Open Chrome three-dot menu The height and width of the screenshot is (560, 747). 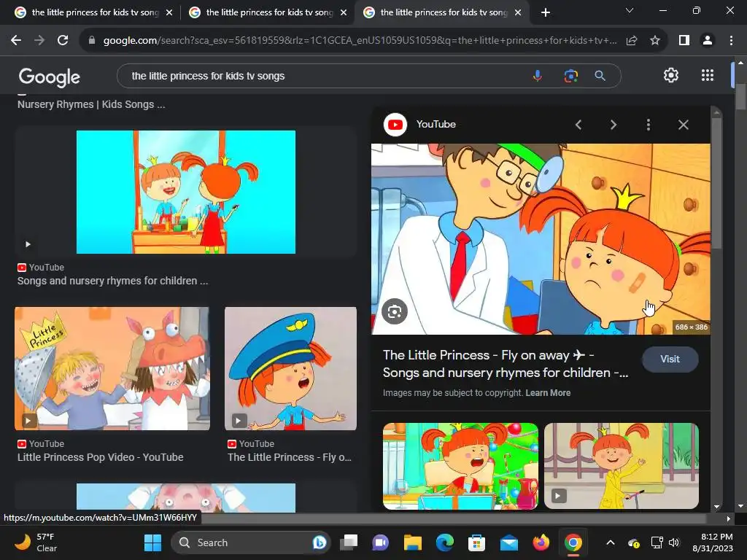tap(731, 41)
